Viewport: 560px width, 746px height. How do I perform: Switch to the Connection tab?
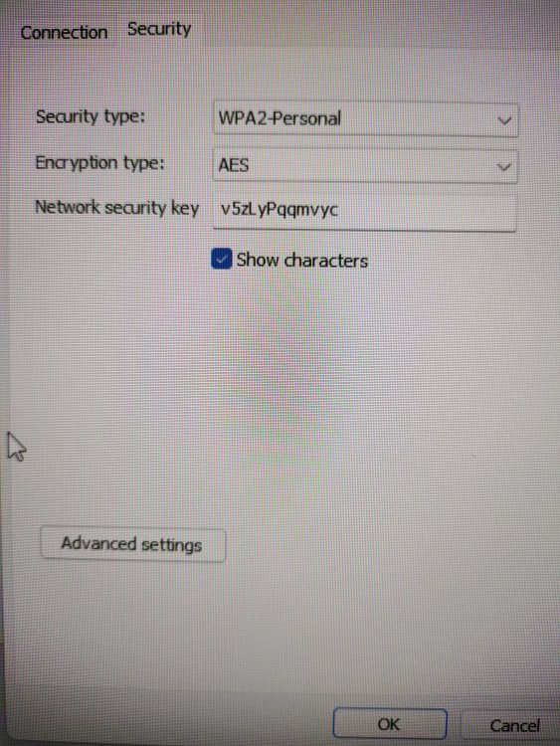coord(64,33)
